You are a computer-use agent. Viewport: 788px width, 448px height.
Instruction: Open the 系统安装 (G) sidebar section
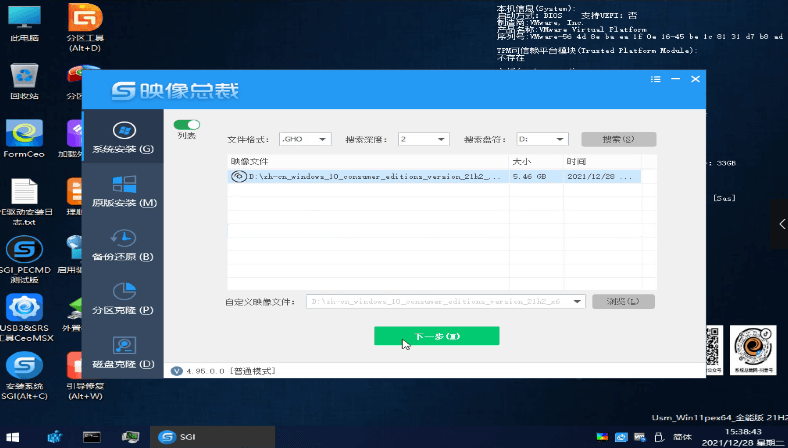point(123,137)
